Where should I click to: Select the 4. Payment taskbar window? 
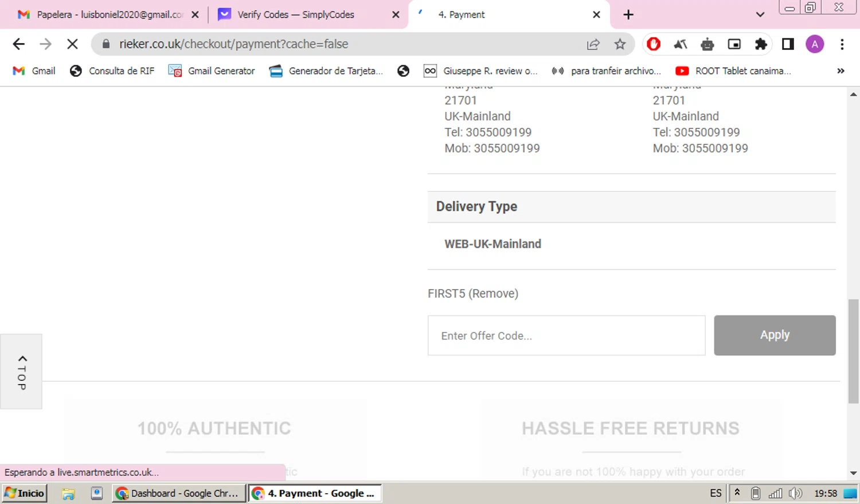click(x=315, y=493)
